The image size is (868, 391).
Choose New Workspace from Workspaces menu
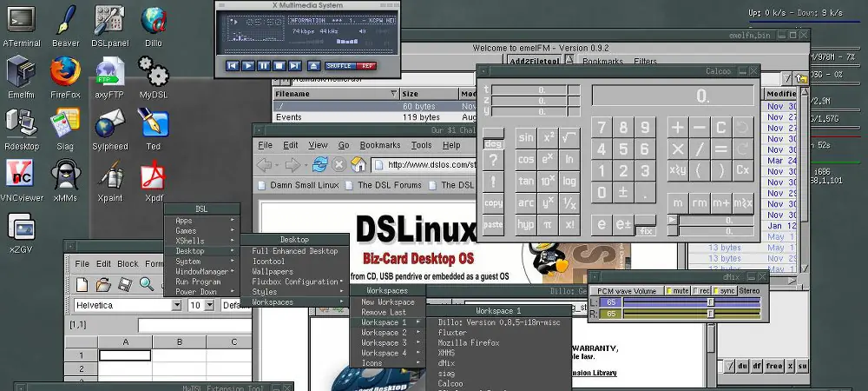coord(387,302)
